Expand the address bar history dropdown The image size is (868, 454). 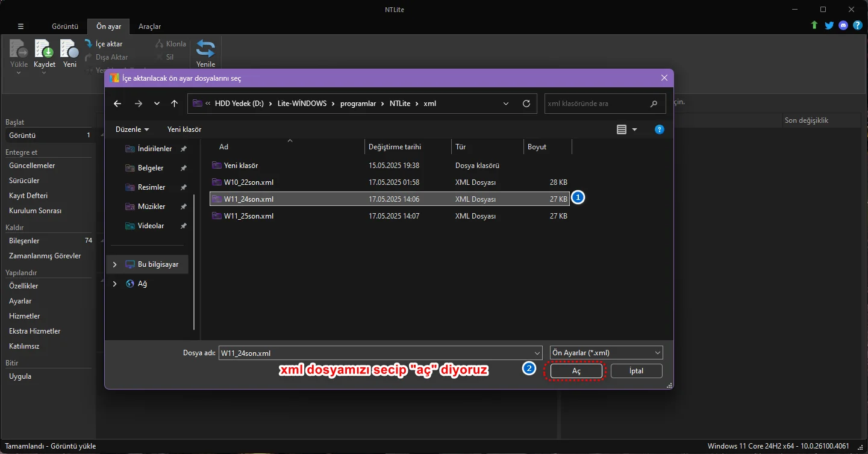[x=506, y=104]
